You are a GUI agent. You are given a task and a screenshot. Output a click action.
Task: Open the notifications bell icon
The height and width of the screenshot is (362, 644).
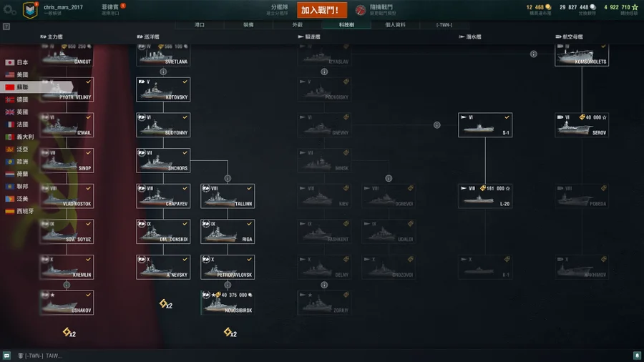(637, 356)
